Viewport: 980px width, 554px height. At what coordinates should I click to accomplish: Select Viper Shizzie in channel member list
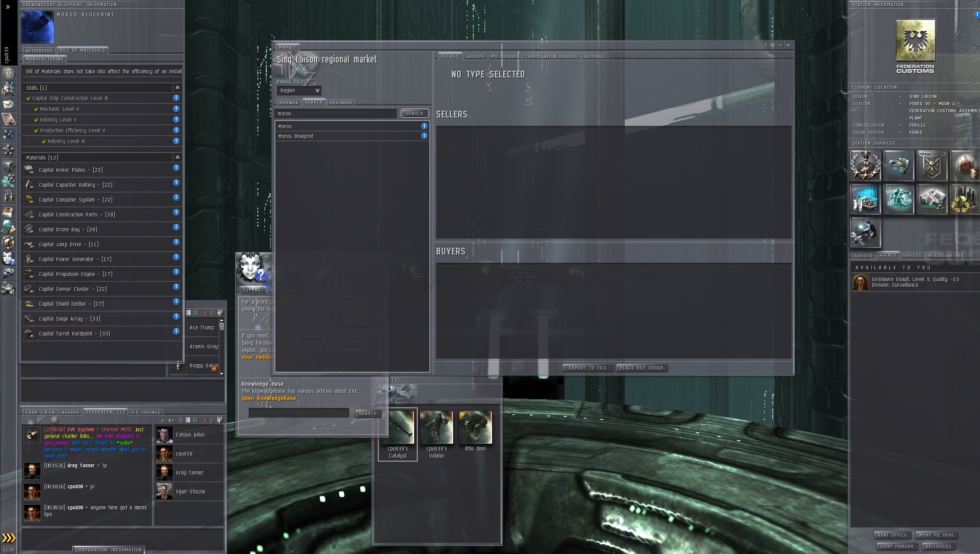tap(190, 491)
